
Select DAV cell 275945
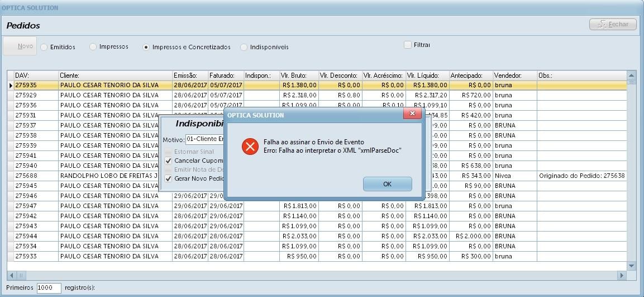click(x=36, y=186)
